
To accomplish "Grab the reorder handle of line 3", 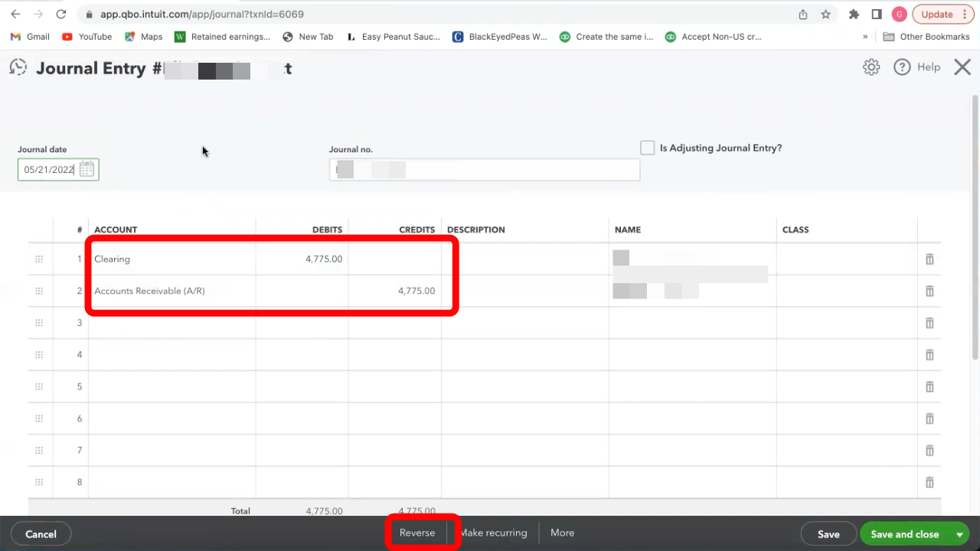I will coord(39,323).
